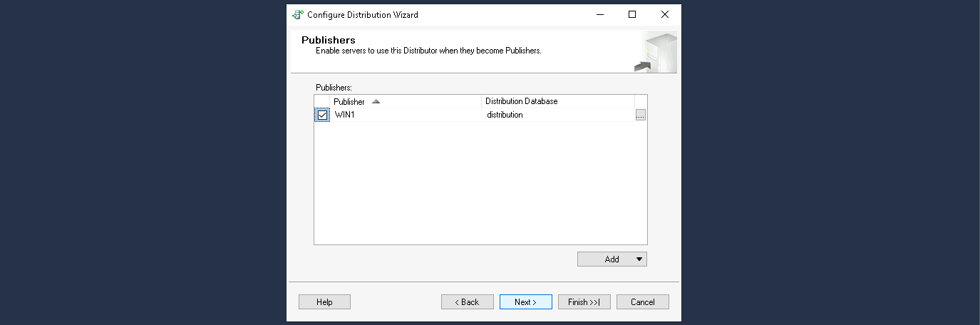This screenshot has height=325, width=980.
Task: Skip ahead using the Finish button
Action: tap(584, 302)
